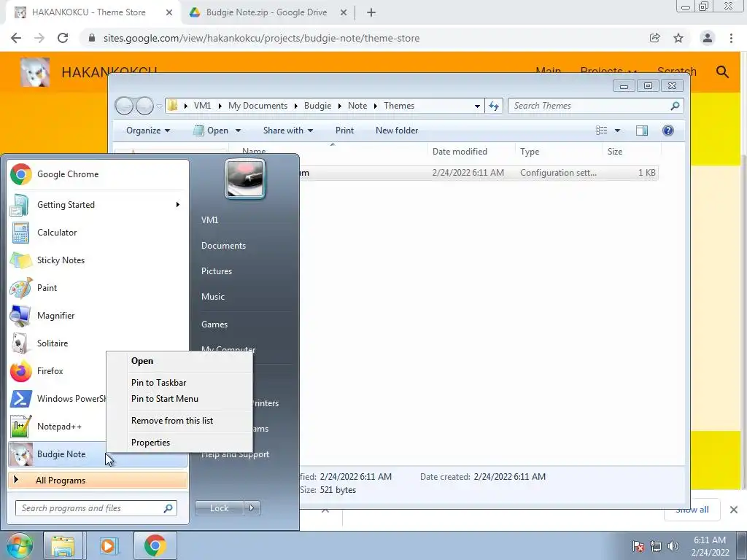Click Budgie in the breadcrumb path

pyautogui.click(x=318, y=106)
